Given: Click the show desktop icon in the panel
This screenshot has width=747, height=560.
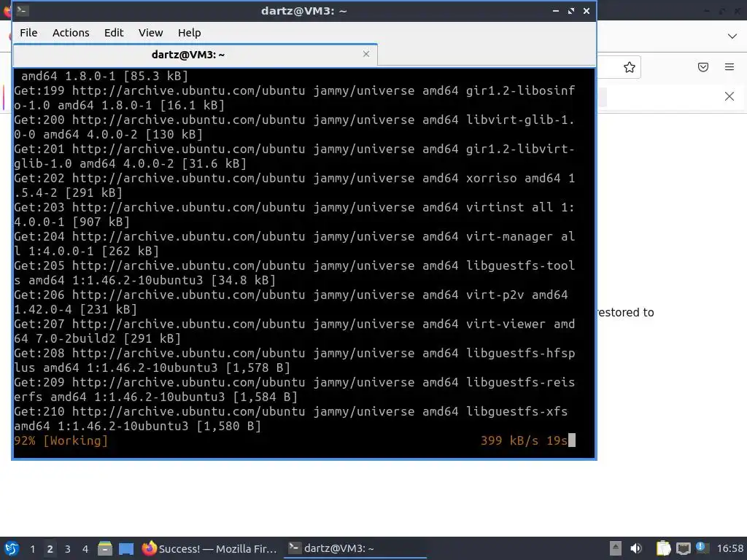Looking at the screenshot, I should click(x=126, y=548).
